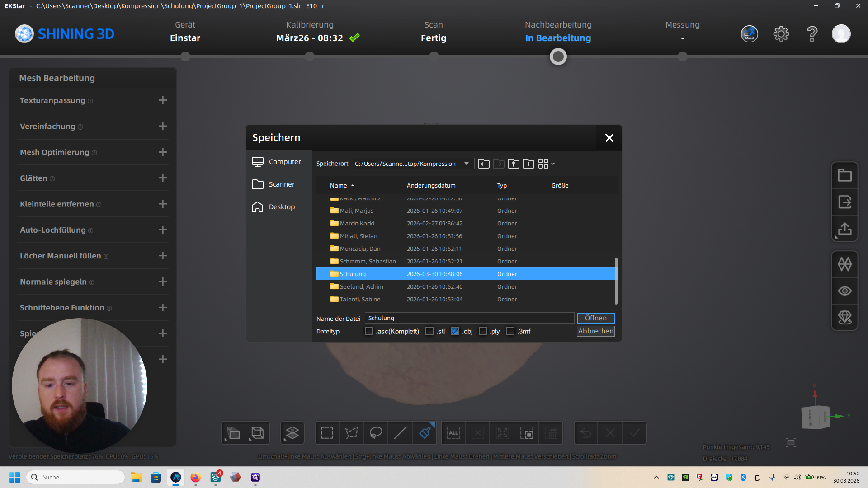
Task: Click the Name der Datei input field
Action: (x=469, y=318)
